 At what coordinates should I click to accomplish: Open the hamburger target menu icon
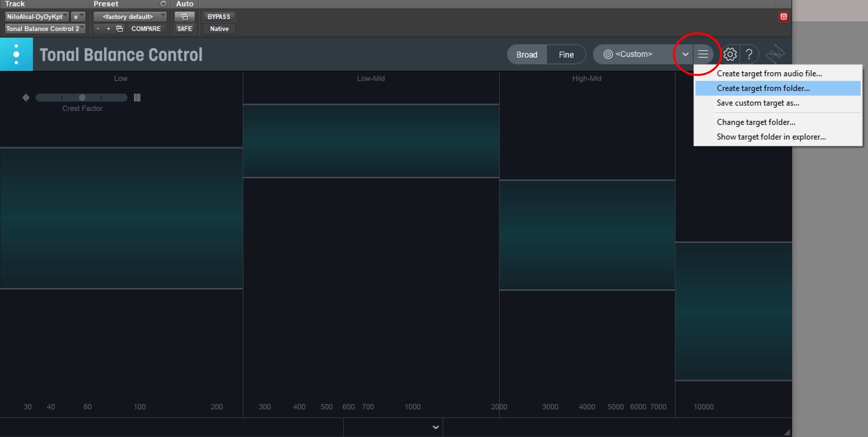click(x=703, y=54)
